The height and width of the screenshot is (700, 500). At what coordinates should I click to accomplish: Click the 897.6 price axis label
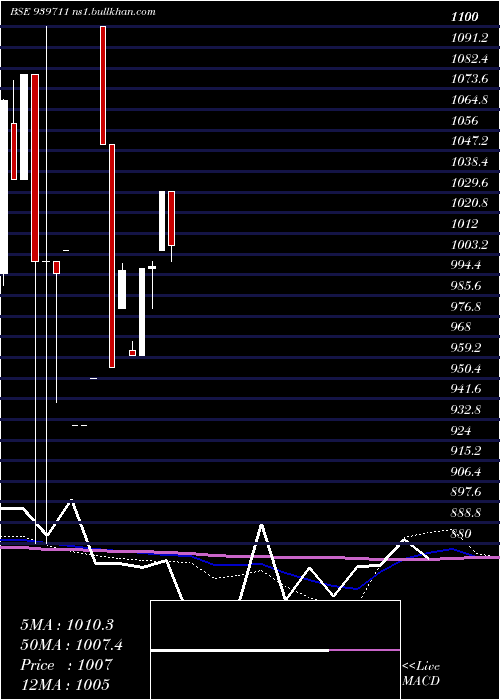466,492
